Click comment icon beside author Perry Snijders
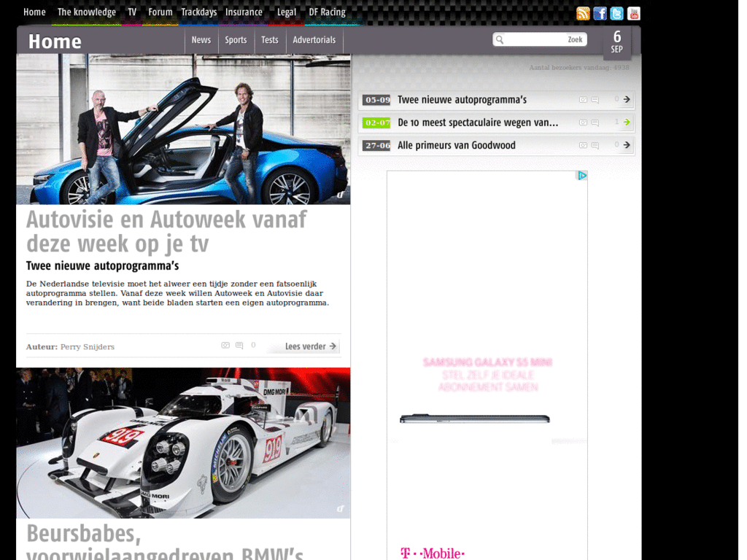 239,345
